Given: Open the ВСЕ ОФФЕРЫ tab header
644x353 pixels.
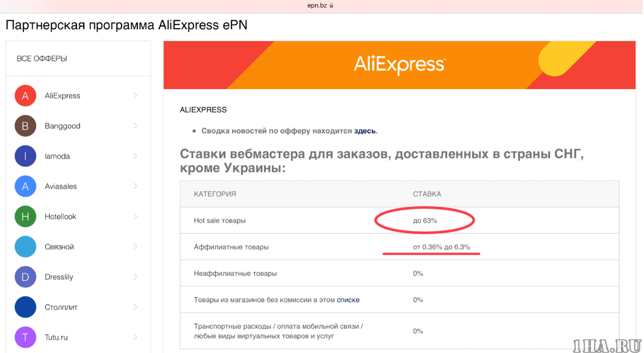Looking at the screenshot, I should [x=42, y=59].
